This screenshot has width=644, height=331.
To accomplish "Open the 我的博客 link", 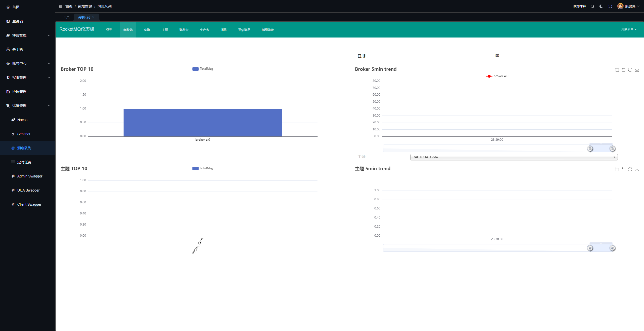I will (579, 6).
